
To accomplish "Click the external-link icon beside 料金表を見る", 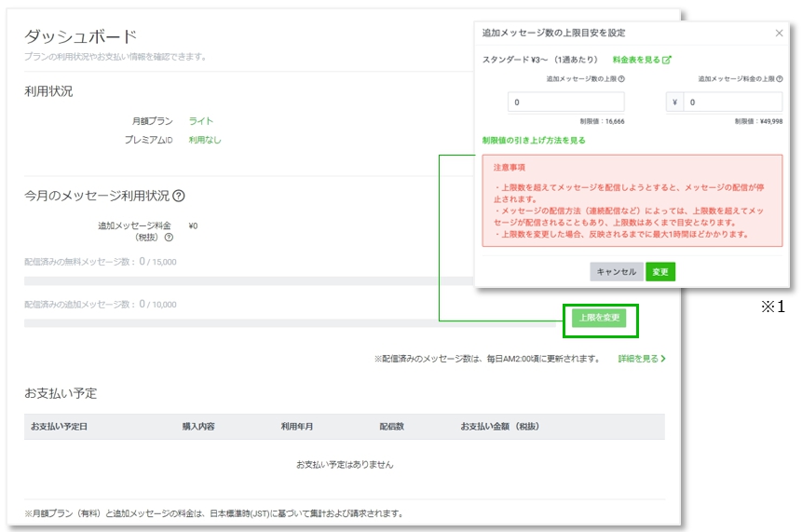I will (666, 60).
